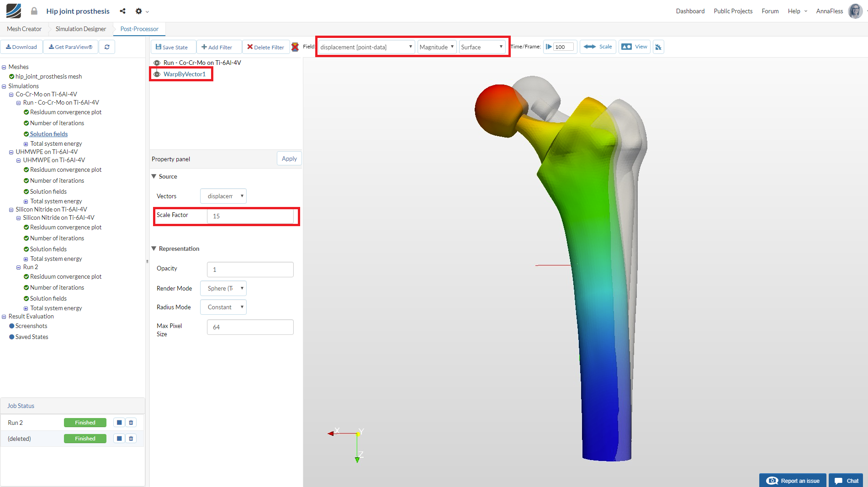Open the AnnaFless account menu
The image size is (868, 487).
click(x=830, y=11)
